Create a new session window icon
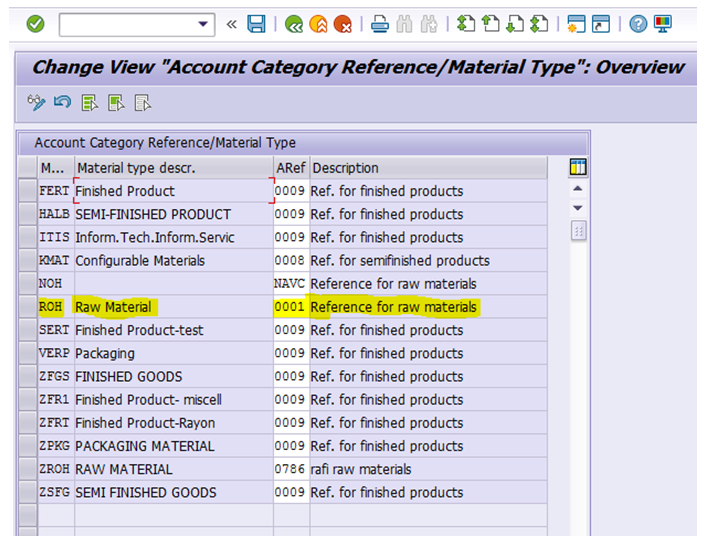 [576, 24]
